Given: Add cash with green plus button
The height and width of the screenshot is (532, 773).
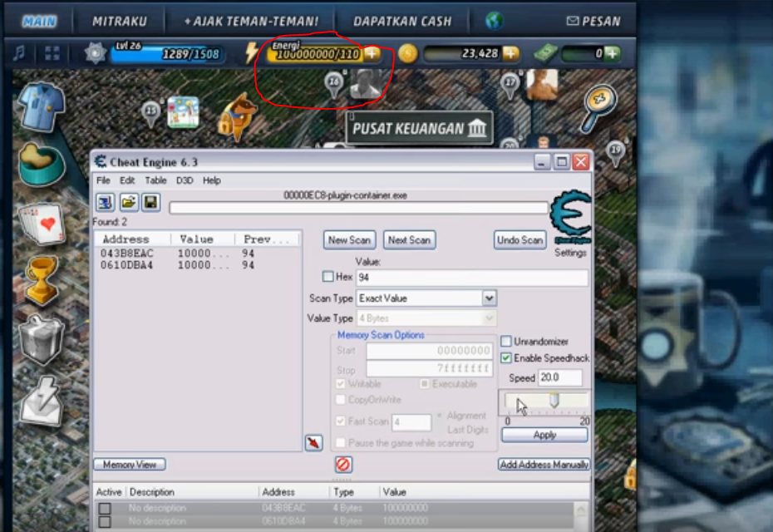Looking at the screenshot, I should point(612,53).
